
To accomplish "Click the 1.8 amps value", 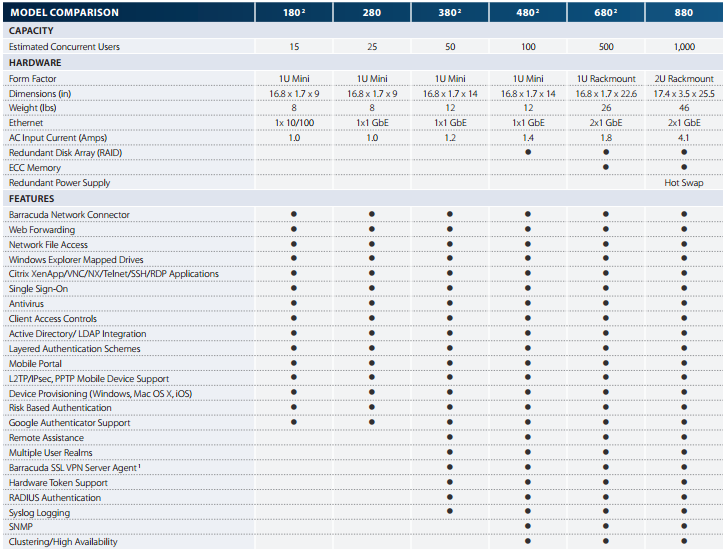I will (606, 138).
